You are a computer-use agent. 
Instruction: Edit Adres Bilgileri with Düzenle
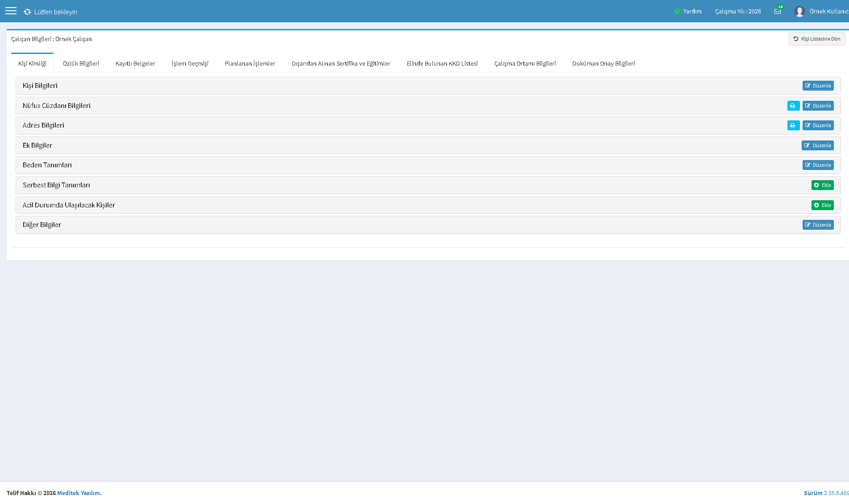pos(818,125)
